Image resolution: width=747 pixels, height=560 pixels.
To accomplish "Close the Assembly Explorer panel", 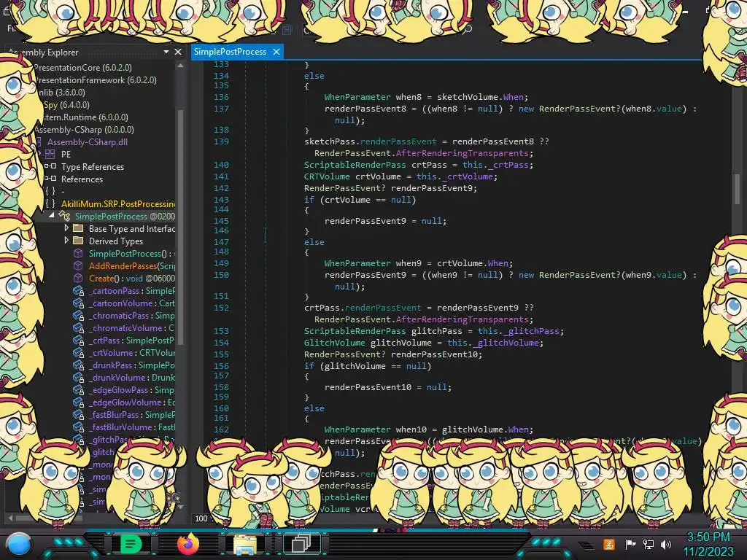I will pos(178,52).
